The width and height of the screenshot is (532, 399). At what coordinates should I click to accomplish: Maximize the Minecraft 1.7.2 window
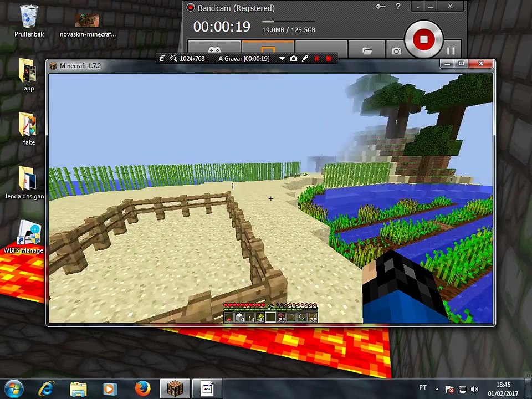point(461,63)
